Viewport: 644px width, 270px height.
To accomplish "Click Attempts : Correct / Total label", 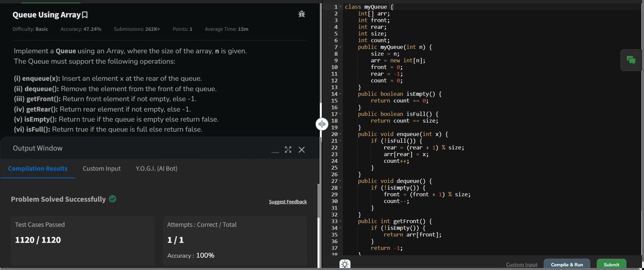I will click(202, 224).
